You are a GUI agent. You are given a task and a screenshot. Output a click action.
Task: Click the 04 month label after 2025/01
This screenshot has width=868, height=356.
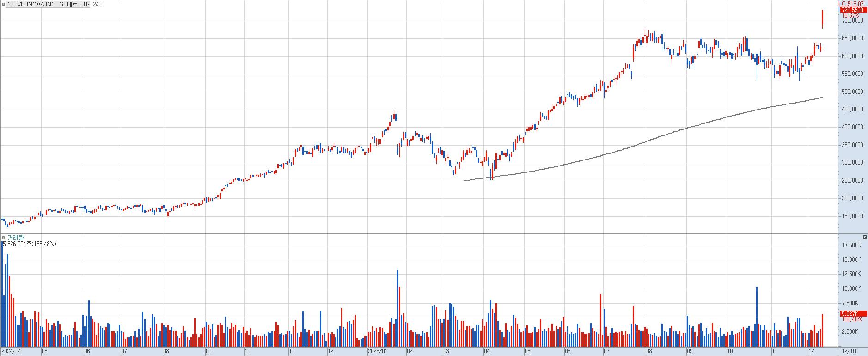[x=487, y=351]
